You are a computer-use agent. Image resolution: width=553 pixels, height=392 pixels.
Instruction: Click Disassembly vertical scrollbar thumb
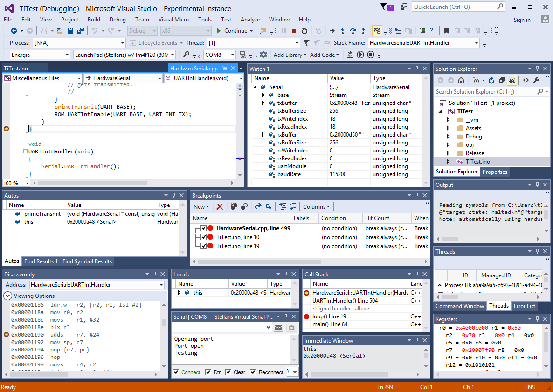(164, 322)
